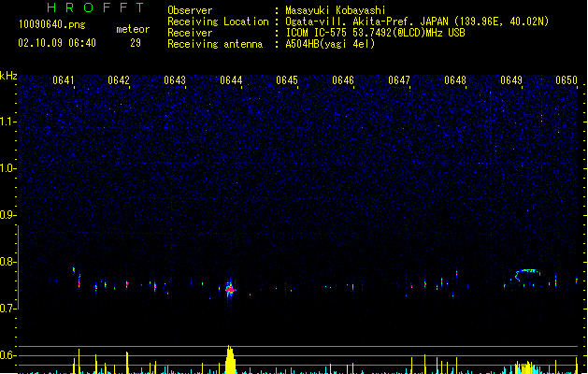Click the HROFFT title text
Image resolution: width=588 pixels, height=374 pixels.
95,7
